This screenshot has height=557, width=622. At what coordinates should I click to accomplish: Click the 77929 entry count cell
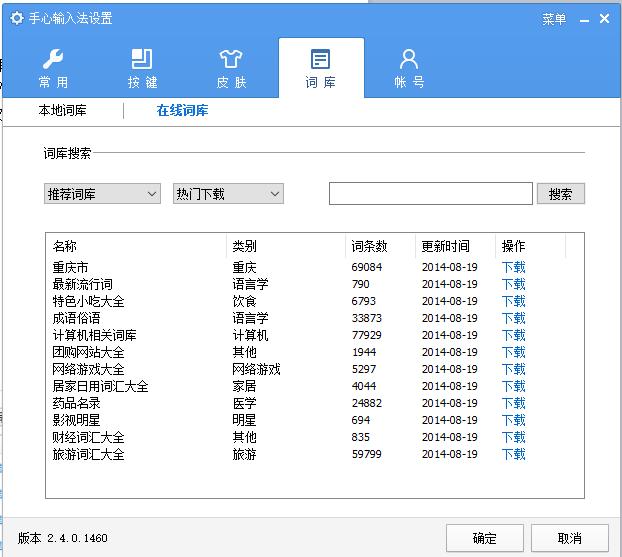coord(367,335)
